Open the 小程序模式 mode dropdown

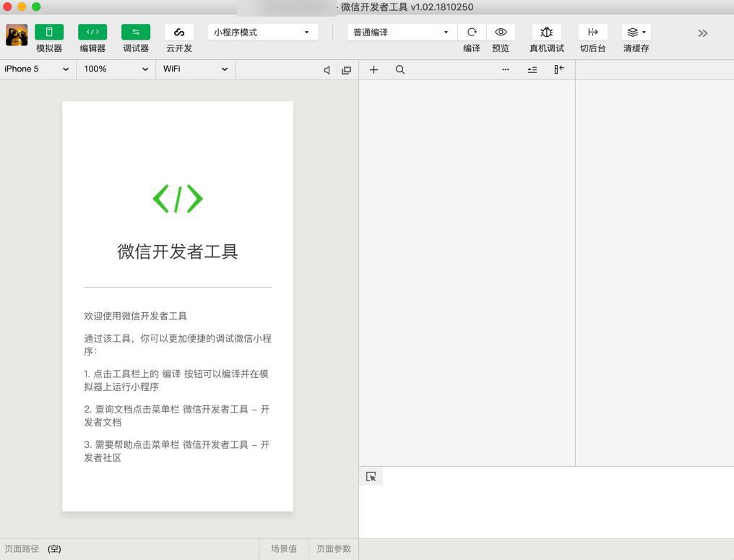pos(263,33)
